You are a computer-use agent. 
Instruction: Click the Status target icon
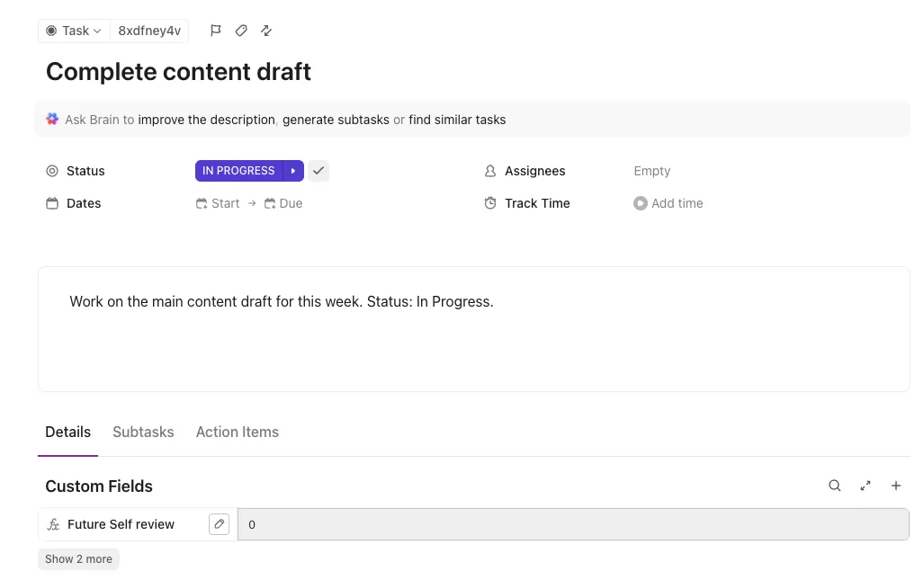(52, 171)
